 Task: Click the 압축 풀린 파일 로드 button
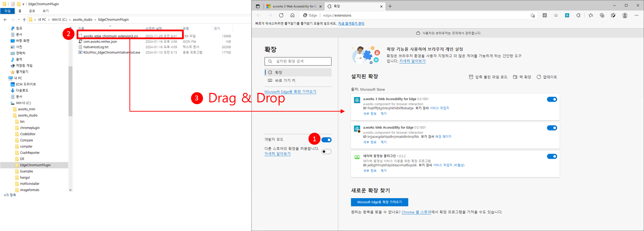pos(488,77)
